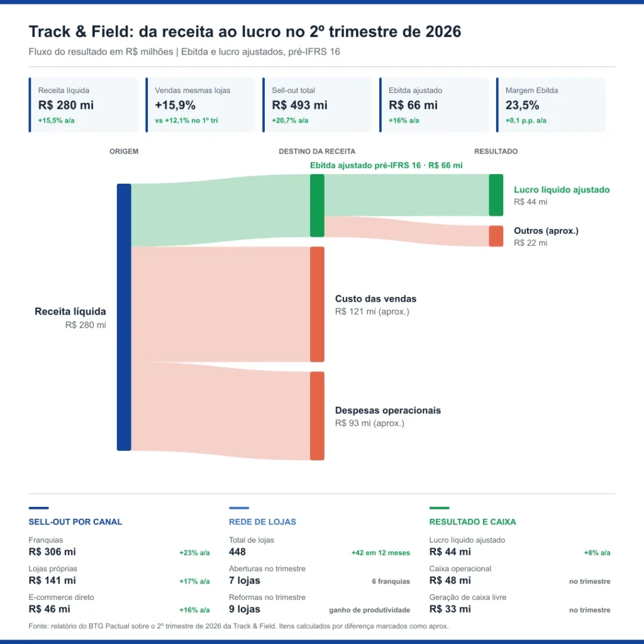Select the Ebitda ajustado R$ 66 mi card
This screenshot has height=644, width=644.
(x=434, y=105)
